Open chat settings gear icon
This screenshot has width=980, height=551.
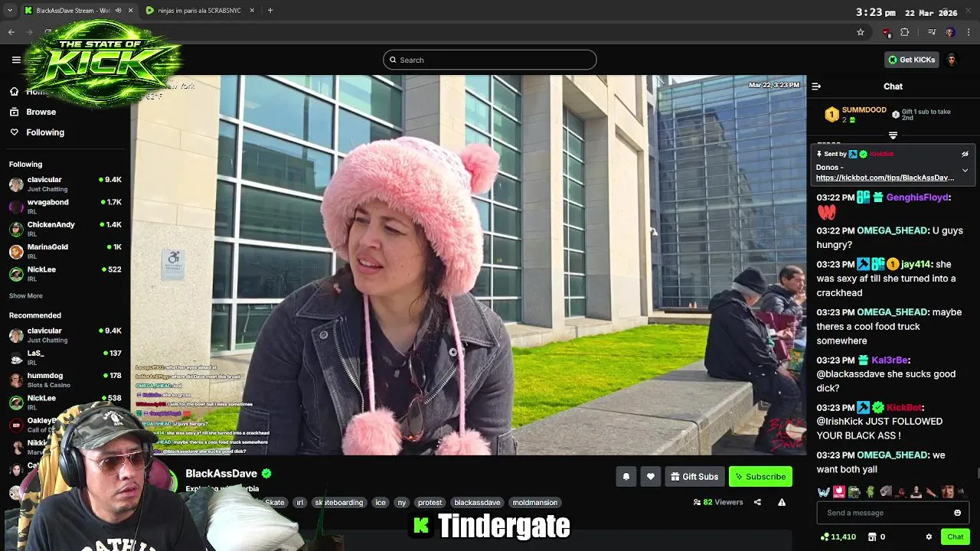tap(929, 536)
